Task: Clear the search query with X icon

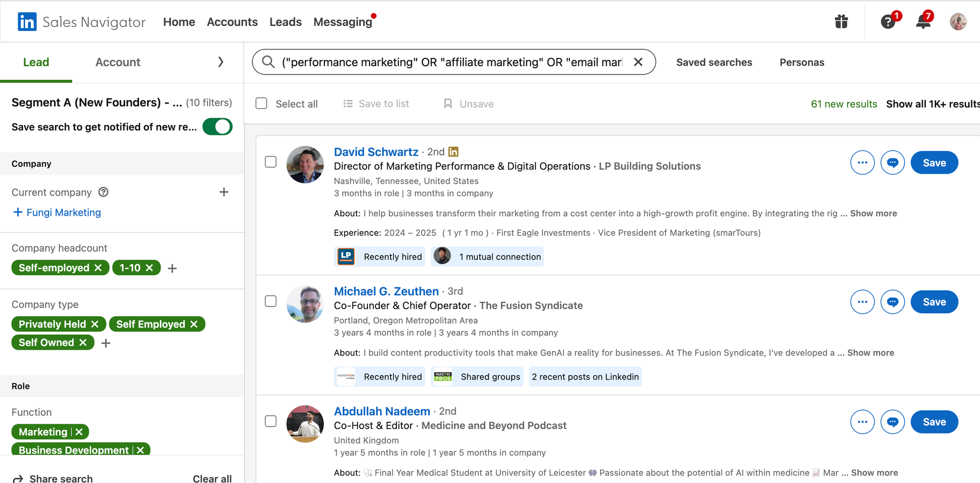Action: (638, 62)
